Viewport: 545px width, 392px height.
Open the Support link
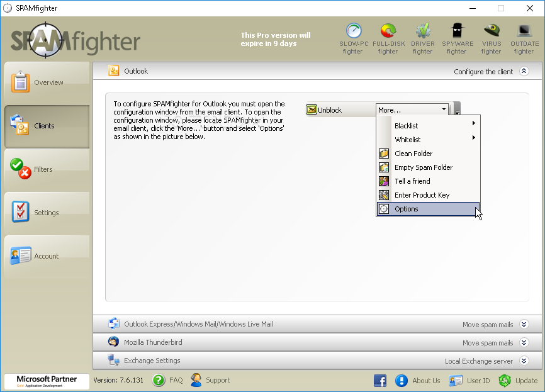pyautogui.click(x=218, y=380)
